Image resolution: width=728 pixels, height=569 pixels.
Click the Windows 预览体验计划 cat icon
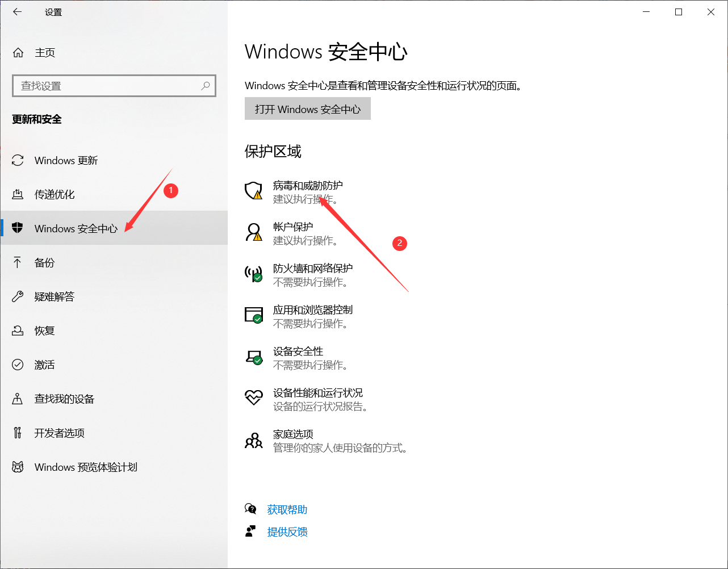click(x=18, y=467)
